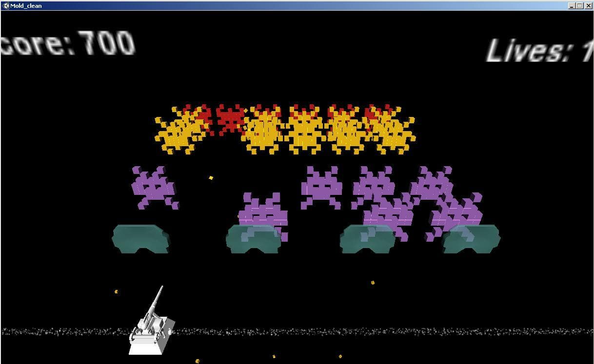Click the Score: 700 readout
594x364 pixels.
coord(67,43)
